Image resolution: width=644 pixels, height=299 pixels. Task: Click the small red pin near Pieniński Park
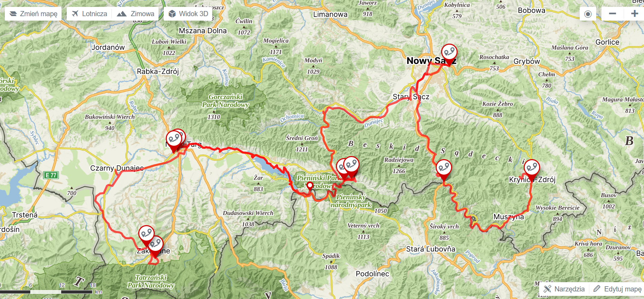point(310,186)
